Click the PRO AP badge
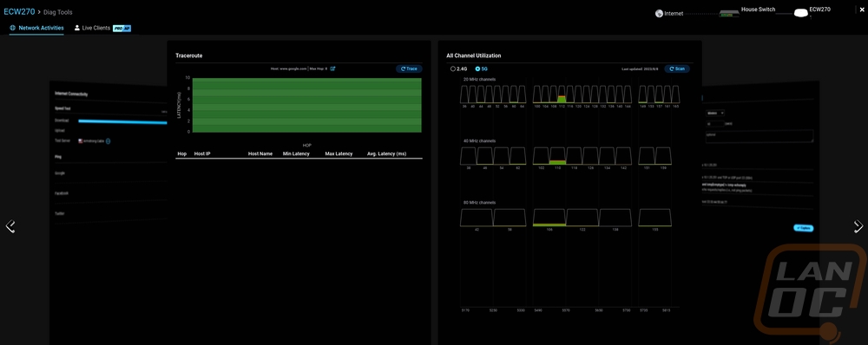Image resolution: width=868 pixels, height=345 pixels. (x=122, y=29)
